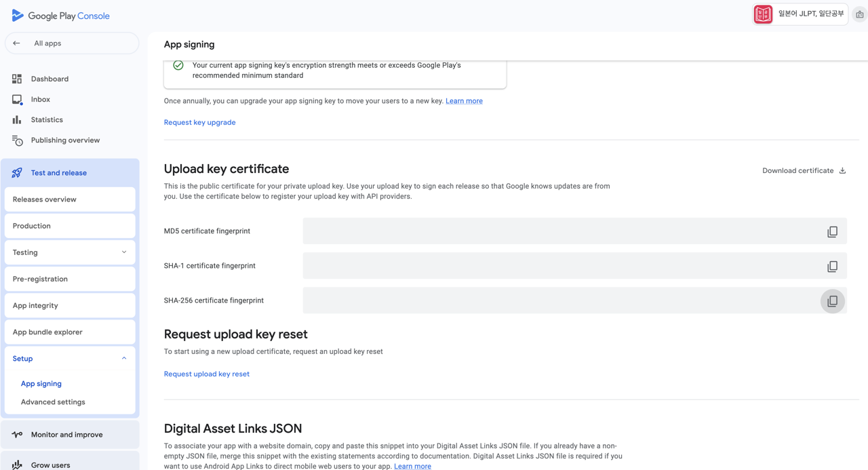Image resolution: width=868 pixels, height=470 pixels.
Task: Click the back arrow next to All apps
Action: (16, 43)
